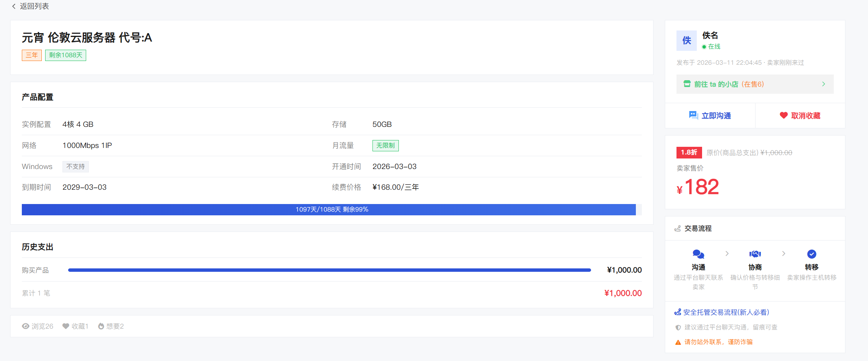Click chevron between 协商 and 转移
The height and width of the screenshot is (361, 868).
point(784,254)
